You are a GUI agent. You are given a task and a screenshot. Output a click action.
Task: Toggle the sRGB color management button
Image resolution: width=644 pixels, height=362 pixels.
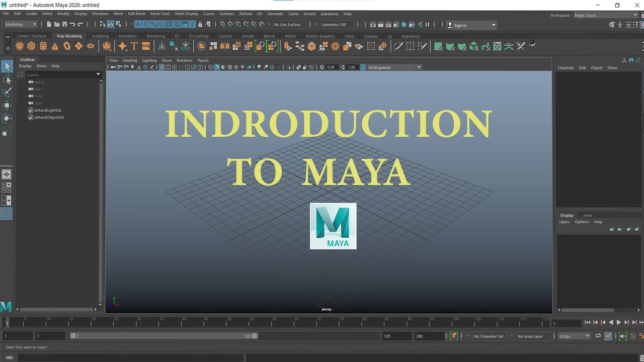(x=363, y=67)
